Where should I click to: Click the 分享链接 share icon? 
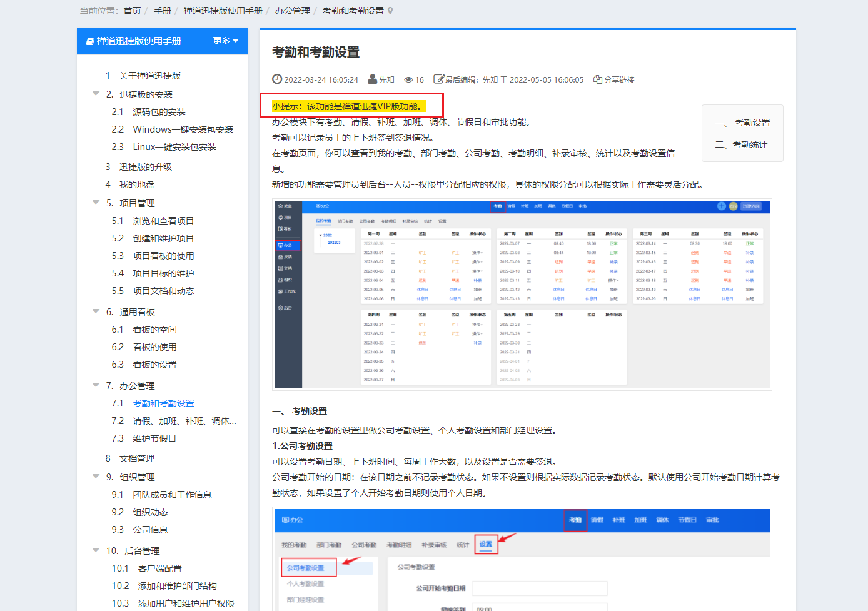click(597, 79)
